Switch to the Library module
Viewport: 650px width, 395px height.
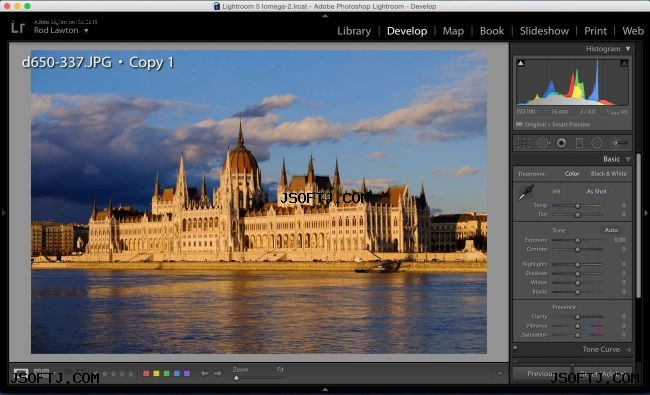click(354, 31)
